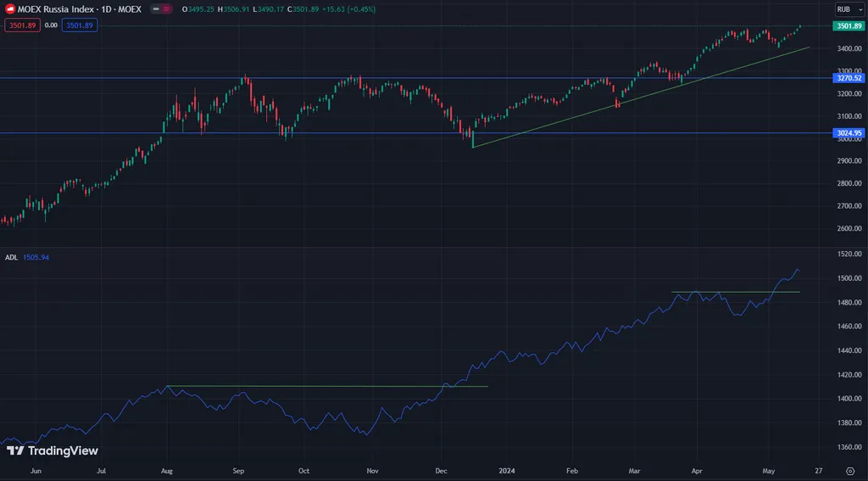Select the green 3501.89 last price label
This screenshot has width=868, height=481.
[849, 26]
